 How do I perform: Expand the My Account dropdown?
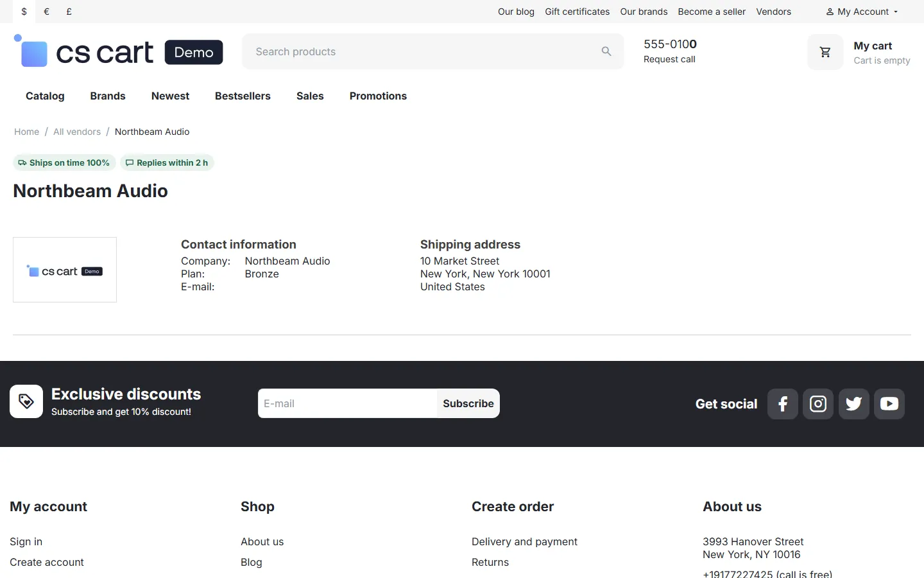pyautogui.click(x=862, y=12)
